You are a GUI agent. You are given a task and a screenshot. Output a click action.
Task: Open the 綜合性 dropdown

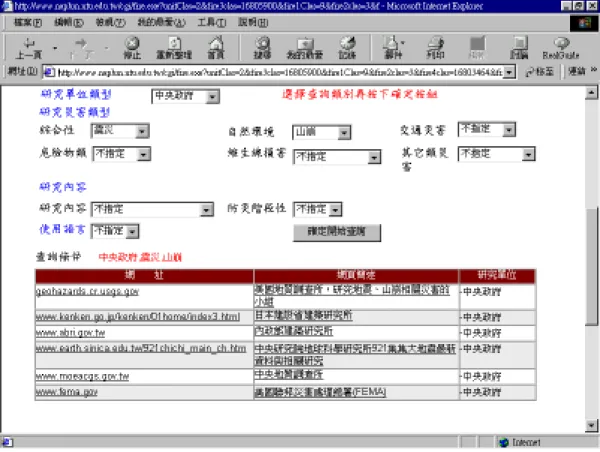[120, 131]
